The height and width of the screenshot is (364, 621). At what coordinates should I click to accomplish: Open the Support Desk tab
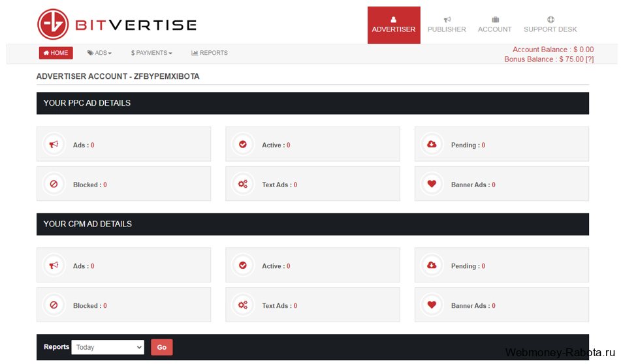tap(550, 25)
